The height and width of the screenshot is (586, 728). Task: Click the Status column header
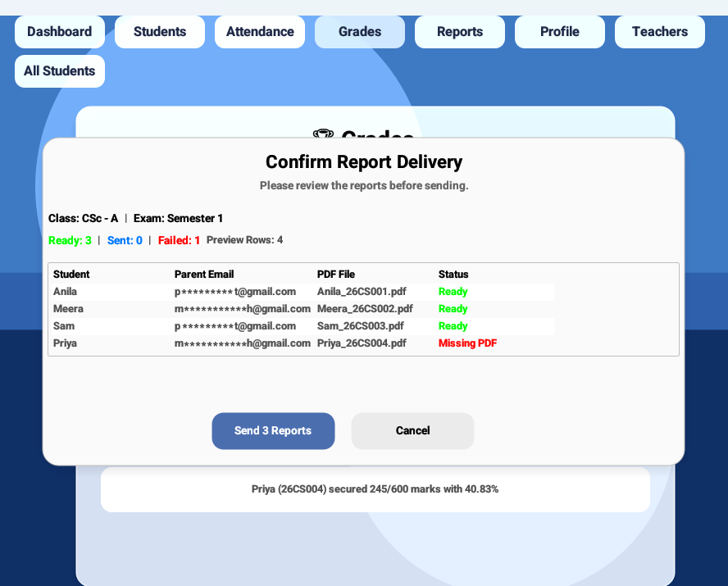click(453, 275)
